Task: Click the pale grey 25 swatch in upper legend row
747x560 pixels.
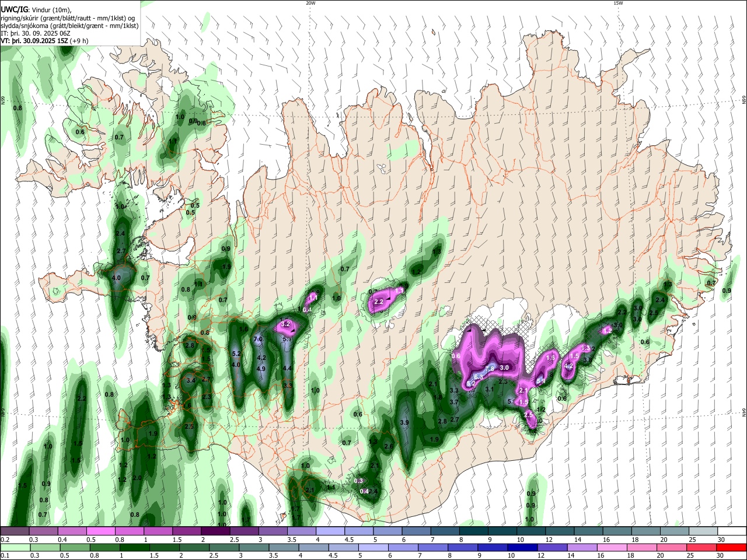Action: (703, 531)
